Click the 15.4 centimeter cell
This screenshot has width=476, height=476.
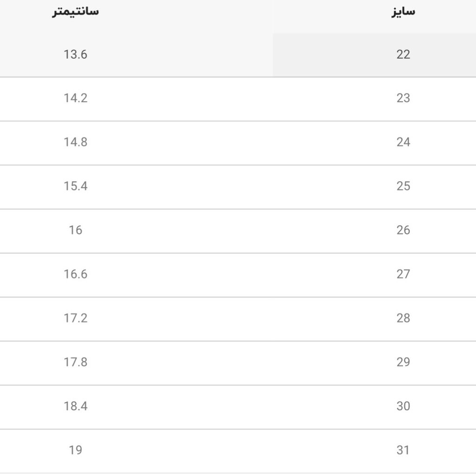(75, 186)
